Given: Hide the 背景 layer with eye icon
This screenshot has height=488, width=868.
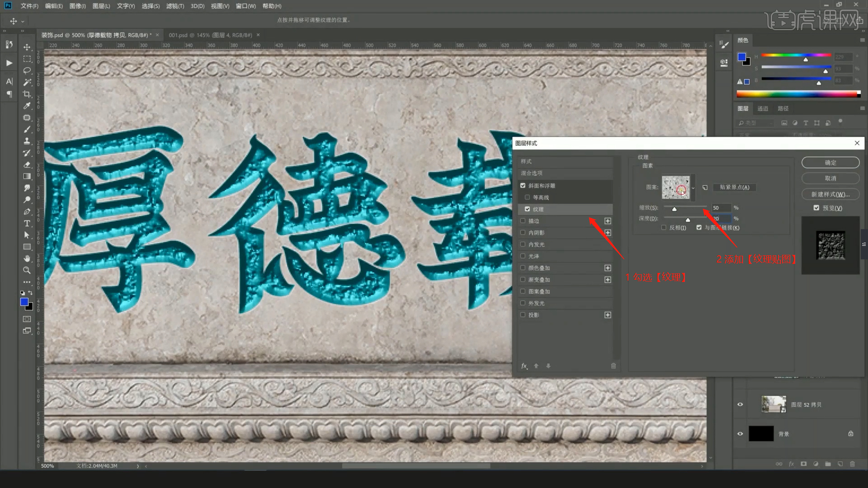Looking at the screenshot, I should [x=740, y=434].
